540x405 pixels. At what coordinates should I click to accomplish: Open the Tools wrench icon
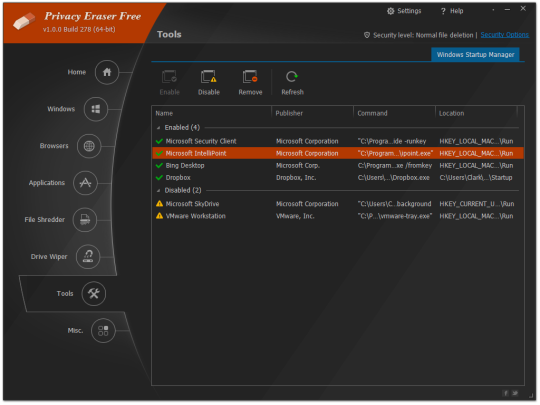pyautogui.click(x=93, y=294)
